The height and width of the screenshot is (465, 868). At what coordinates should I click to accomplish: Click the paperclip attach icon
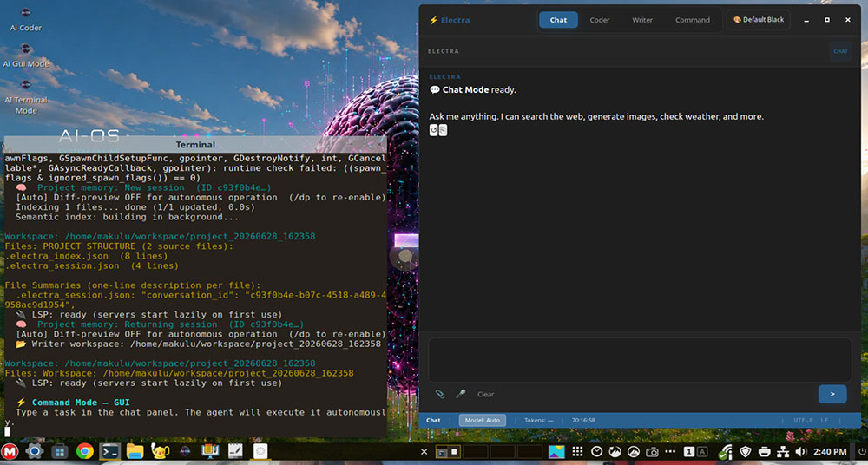coord(440,394)
